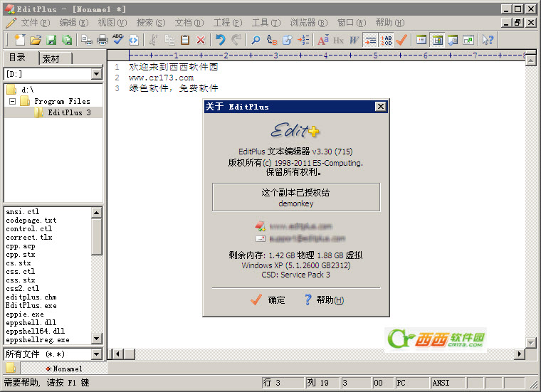Screen dimensions: 541x392
Task: Click the gray Redo arrow
Action: coord(236,40)
